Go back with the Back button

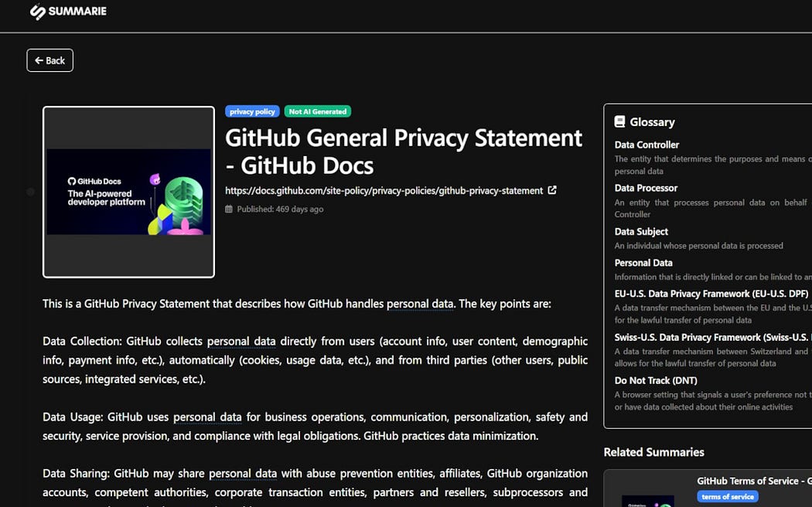(49, 60)
